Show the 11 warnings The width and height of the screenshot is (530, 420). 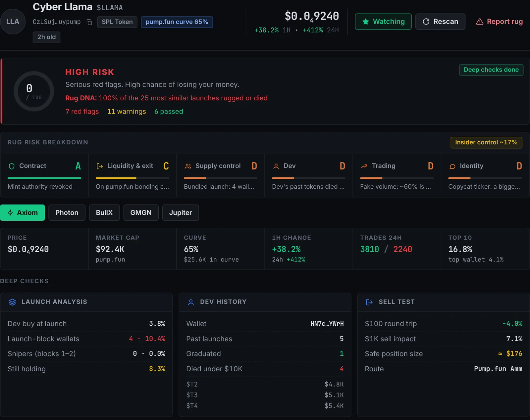click(x=127, y=112)
